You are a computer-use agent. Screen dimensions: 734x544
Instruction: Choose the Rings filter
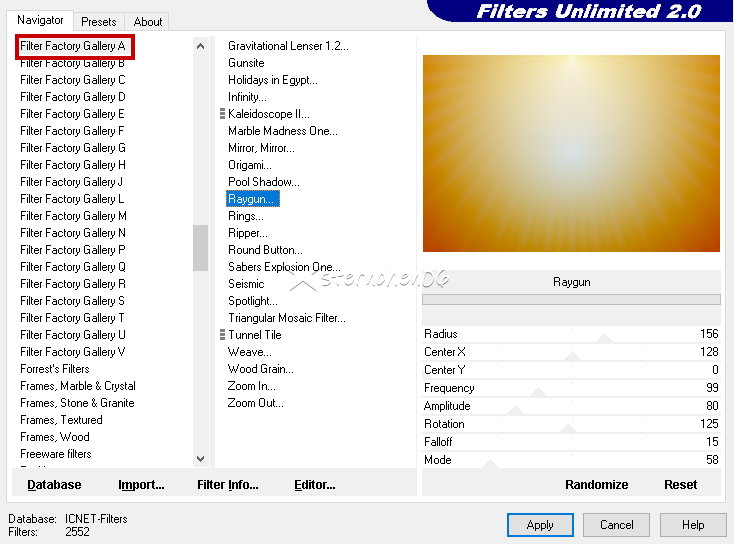[x=246, y=216]
